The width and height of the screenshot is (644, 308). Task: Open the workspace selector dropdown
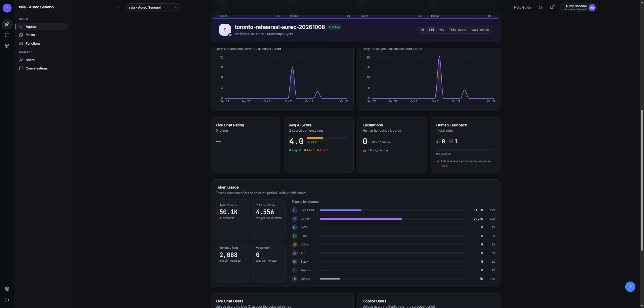tap(153, 8)
